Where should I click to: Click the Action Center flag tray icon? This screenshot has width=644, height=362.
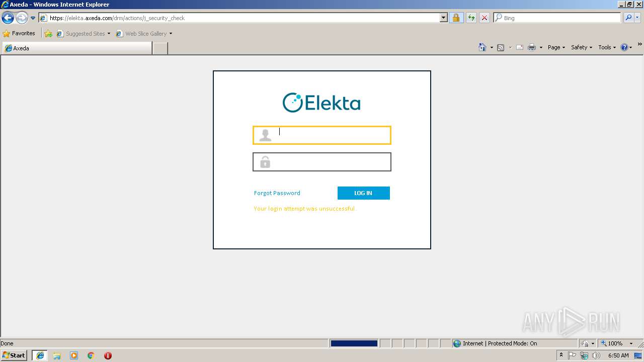[x=573, y=355]
